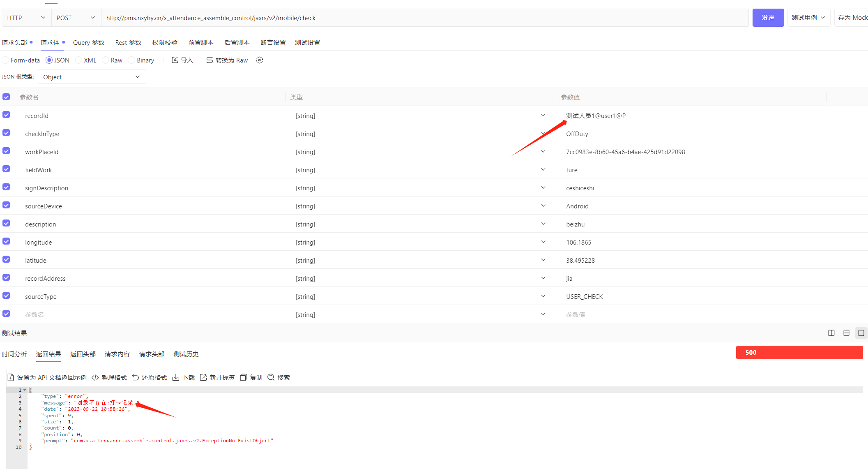This screenshot has width=868, height=469.
Task: Switch to the side-by-side split layout icon
Action: tap(831, 333)
